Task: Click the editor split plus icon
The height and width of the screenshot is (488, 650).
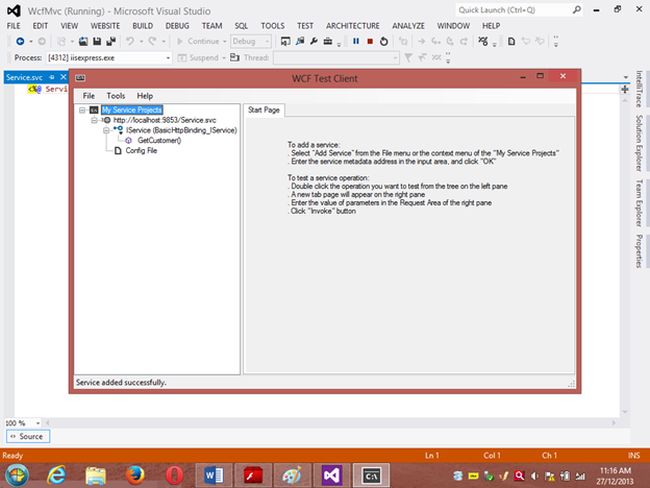Action: click(x=625, y=89)
